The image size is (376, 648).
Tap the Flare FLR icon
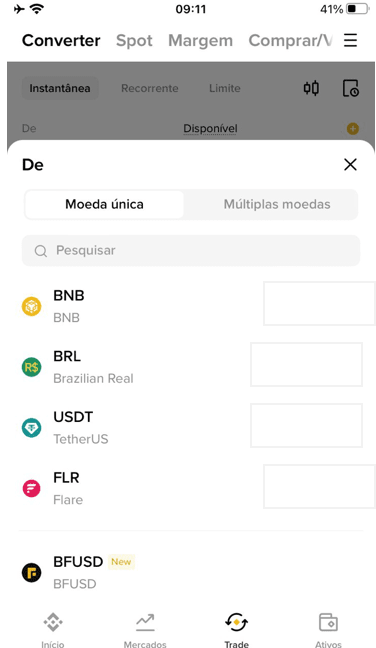(x=31, y=488)
